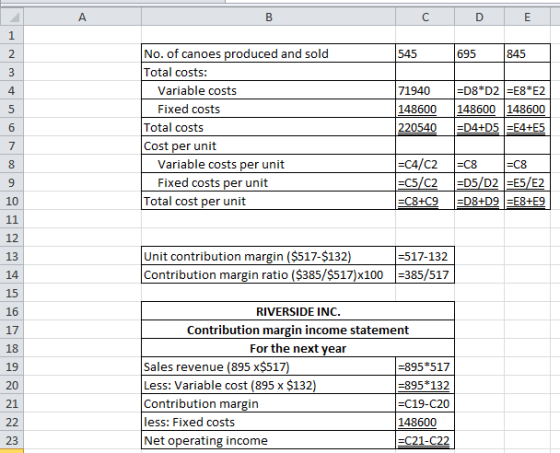The image size is (560, 453).
Task: Select formula cell =C5/C2
Action: 425,182
